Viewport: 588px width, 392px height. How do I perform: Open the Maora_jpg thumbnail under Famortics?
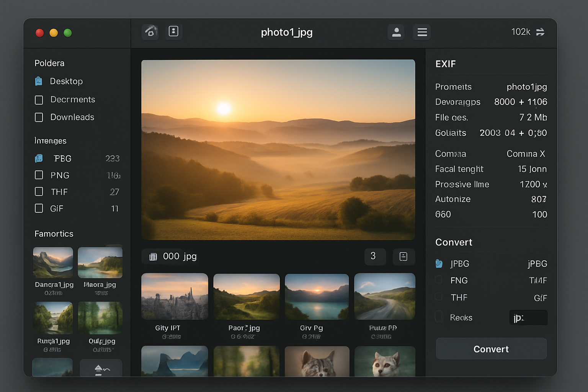pos(100,262)
